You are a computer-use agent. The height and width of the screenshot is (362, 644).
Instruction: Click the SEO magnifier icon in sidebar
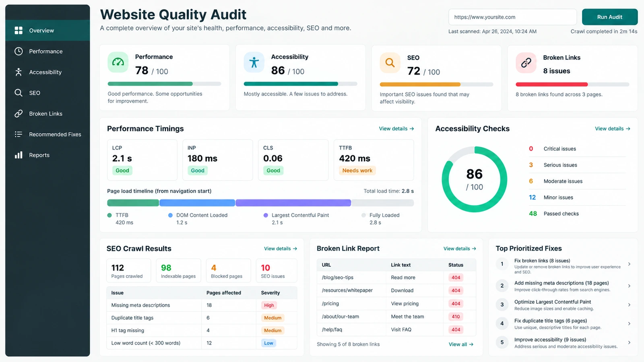(x=19, y=93)
